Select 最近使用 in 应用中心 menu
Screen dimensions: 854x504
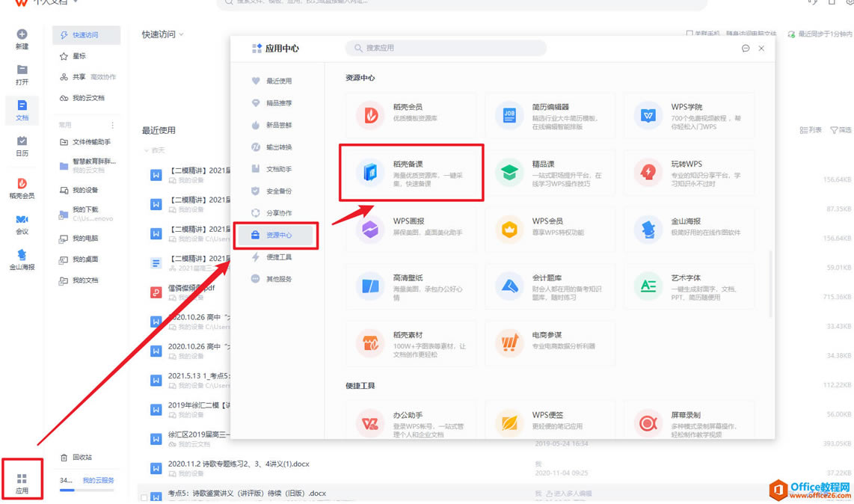[x=277, y=81]
